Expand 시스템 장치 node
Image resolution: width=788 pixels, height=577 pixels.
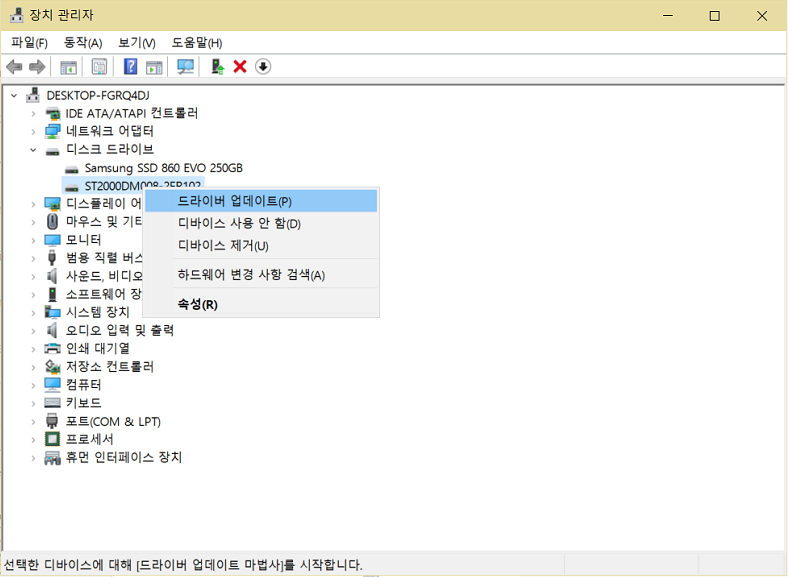click(x=33, y=313)
